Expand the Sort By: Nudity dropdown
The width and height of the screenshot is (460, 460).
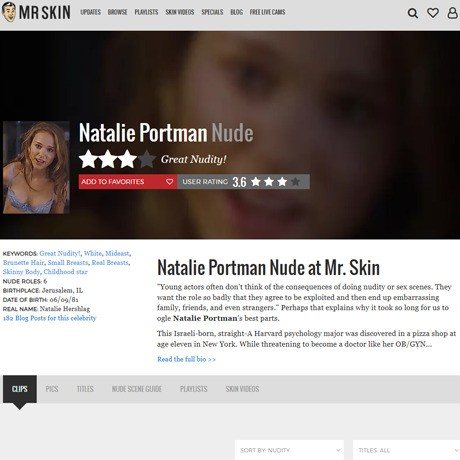[289, 450]
